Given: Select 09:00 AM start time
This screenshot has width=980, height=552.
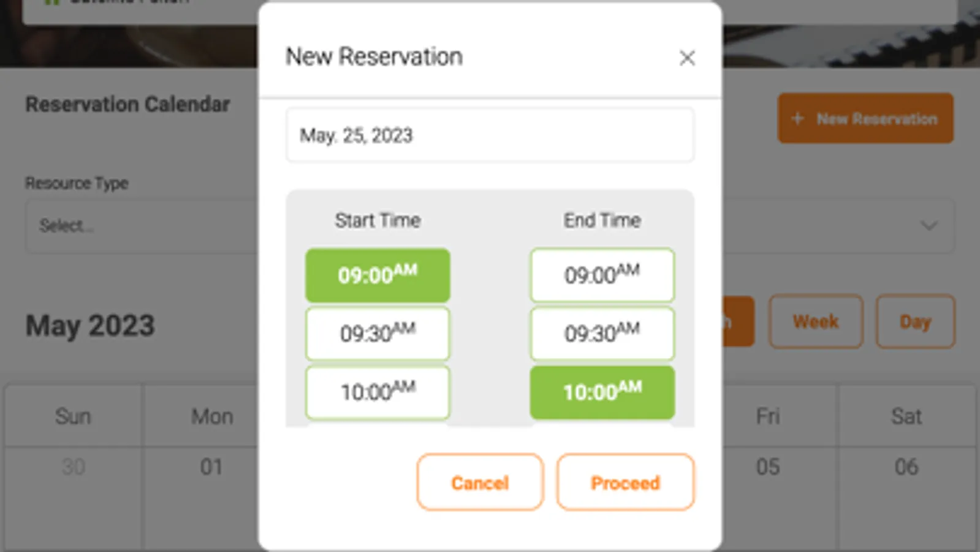Looking at the screenshot, I should click(378, 275).
